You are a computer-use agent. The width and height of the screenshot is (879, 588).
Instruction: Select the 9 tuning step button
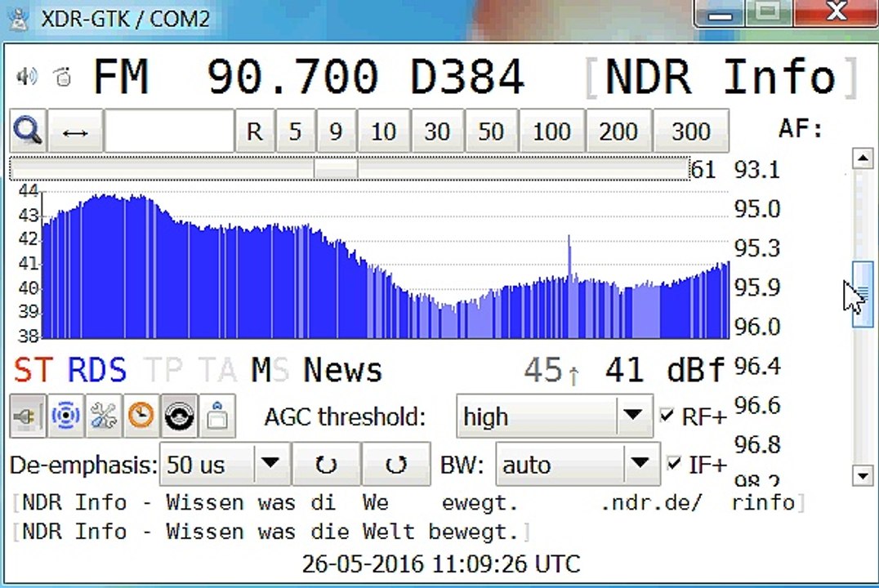tap(336, 131)
